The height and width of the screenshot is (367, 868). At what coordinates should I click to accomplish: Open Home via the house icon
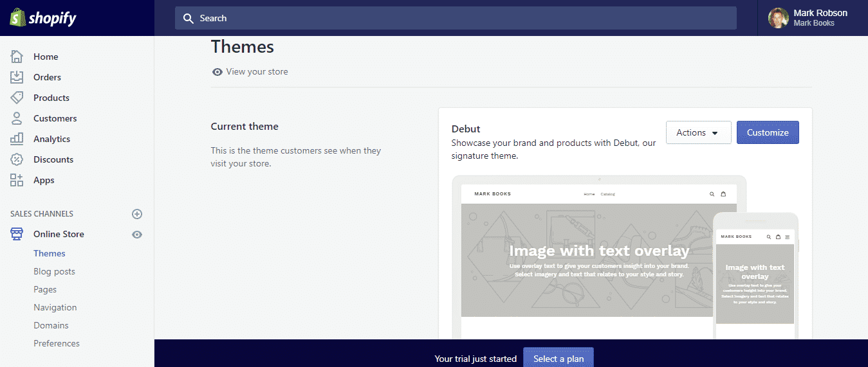point(17,57)
